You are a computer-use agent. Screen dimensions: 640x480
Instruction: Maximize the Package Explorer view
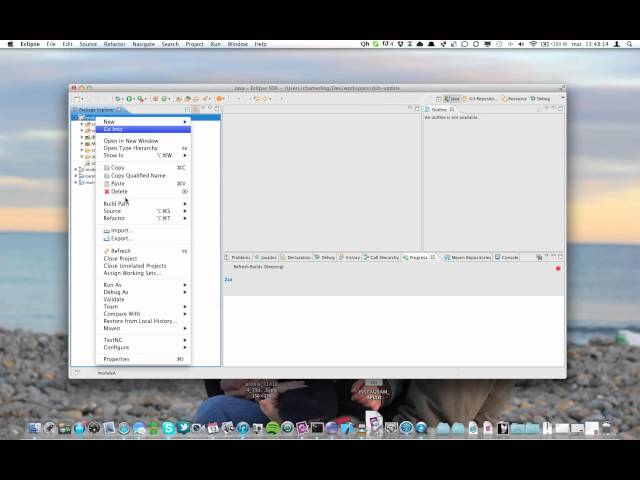click(217, 109)
